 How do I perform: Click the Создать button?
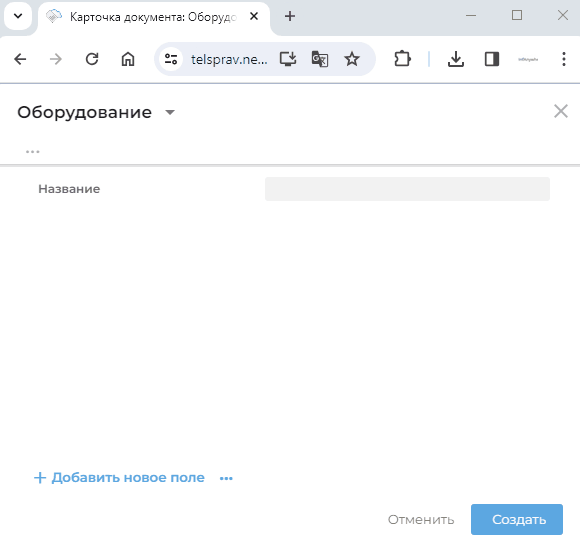coord(517,519)
